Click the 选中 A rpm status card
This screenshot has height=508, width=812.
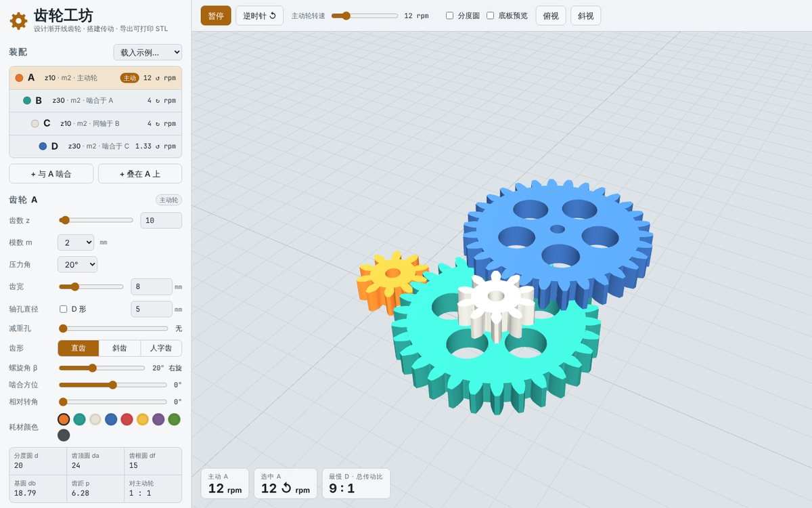[285, 484]
